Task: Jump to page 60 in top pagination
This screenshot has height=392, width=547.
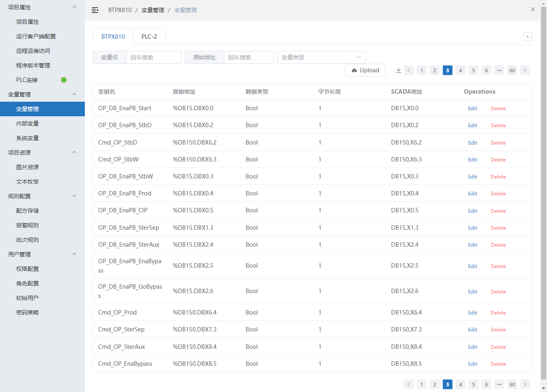Action: tap(512, 70)
